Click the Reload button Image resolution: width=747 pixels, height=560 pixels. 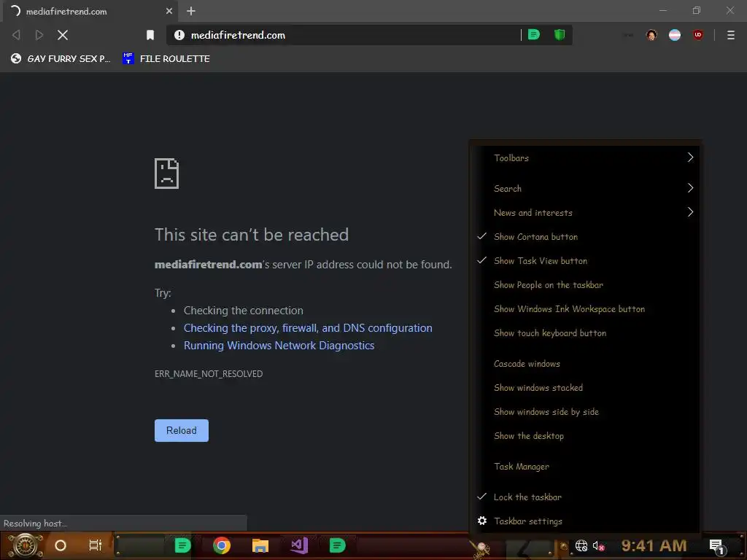click(x=182, y=430)
